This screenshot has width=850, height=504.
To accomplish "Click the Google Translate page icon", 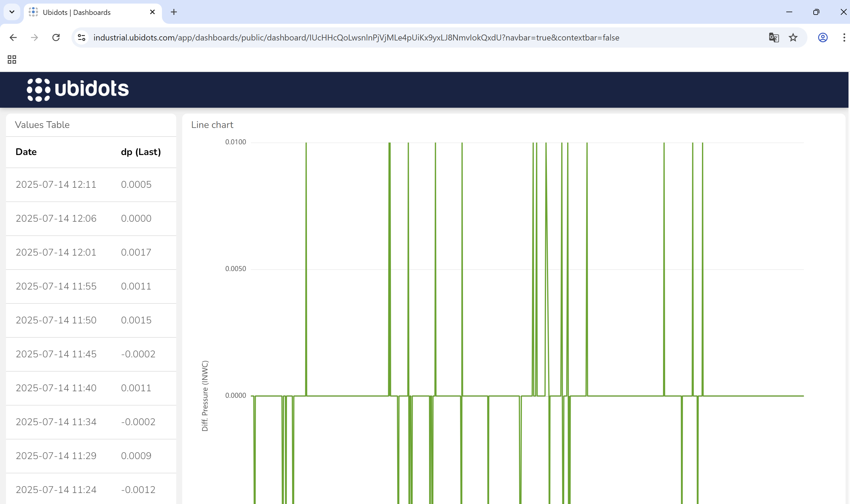I will 773,37.
